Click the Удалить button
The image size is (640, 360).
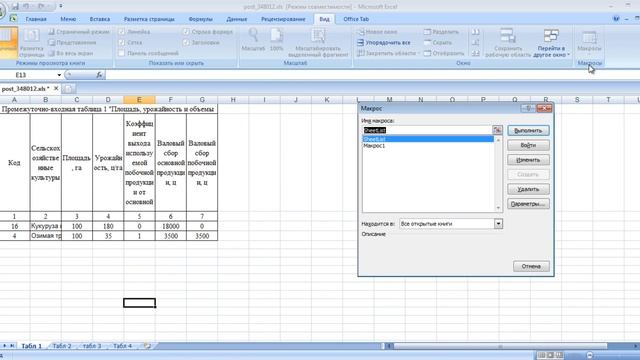click(528, 189)
